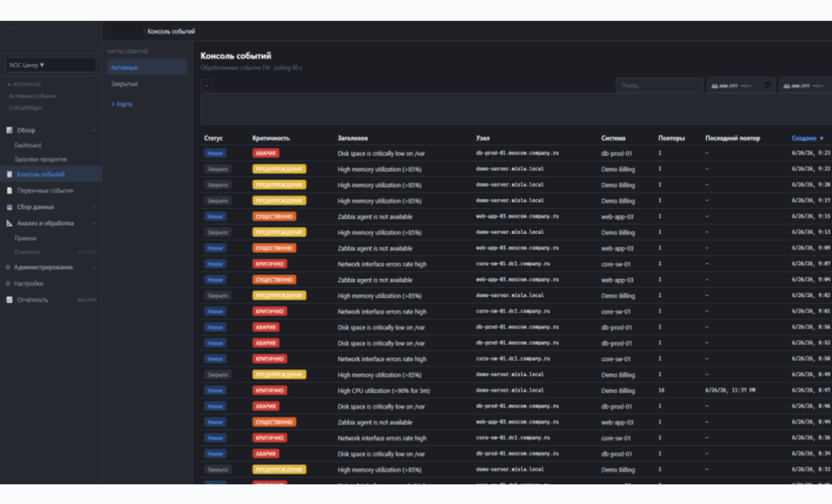Click the Администрирование gear icon
832x504 pixels.
point(8,267)
